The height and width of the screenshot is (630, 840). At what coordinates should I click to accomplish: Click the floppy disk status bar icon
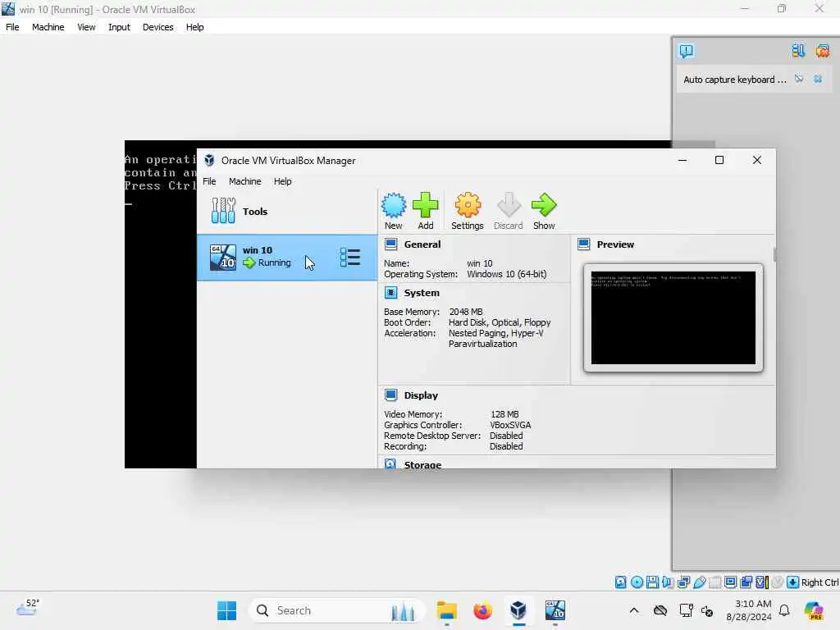[652, 582]
